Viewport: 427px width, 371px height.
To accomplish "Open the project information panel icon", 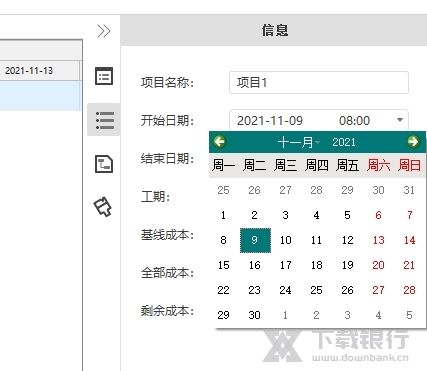I will click(104, 76).
